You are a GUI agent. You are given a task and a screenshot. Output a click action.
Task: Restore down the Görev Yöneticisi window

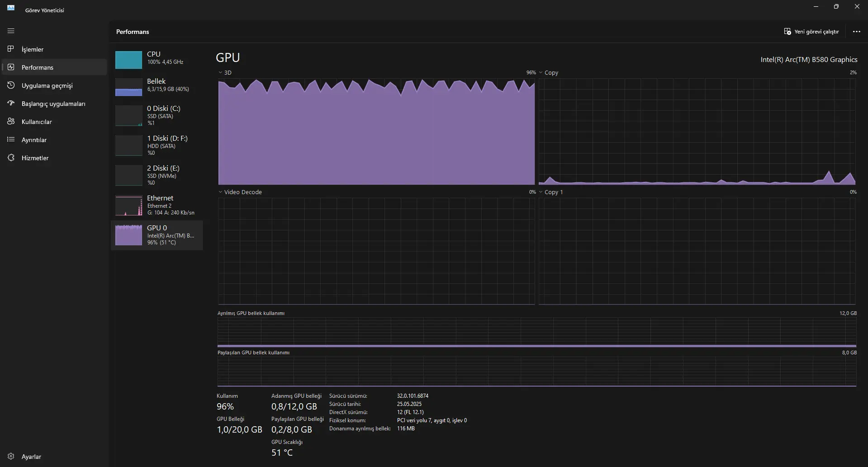click(836, 7)
